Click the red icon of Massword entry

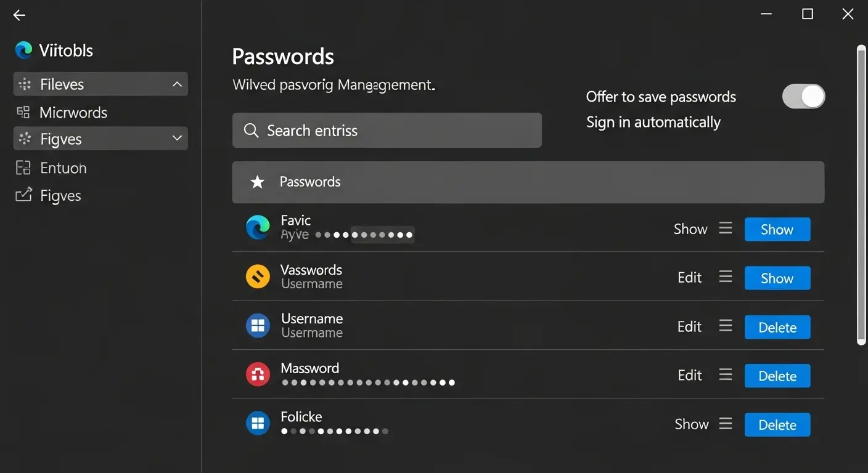(x=258, y=374)
